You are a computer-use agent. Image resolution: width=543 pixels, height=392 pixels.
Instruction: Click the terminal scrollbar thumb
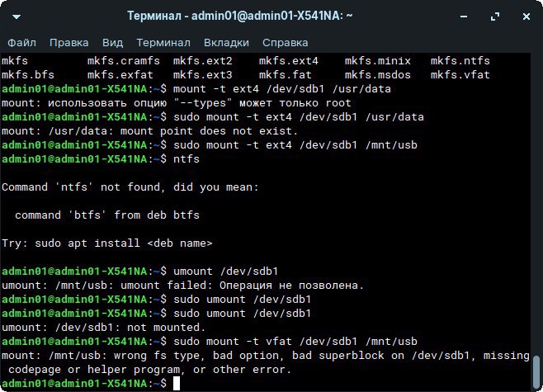click(537, 371)
